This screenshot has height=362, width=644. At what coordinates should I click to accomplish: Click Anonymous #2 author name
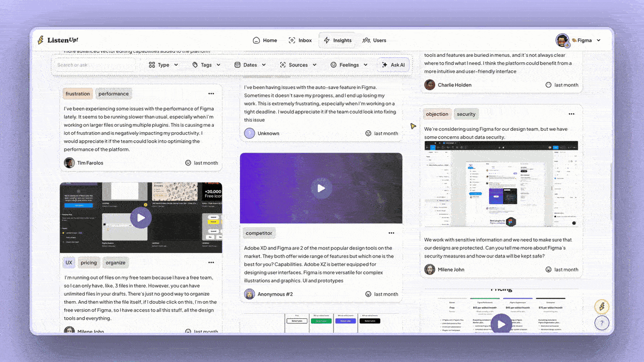[x=275, y=294]
